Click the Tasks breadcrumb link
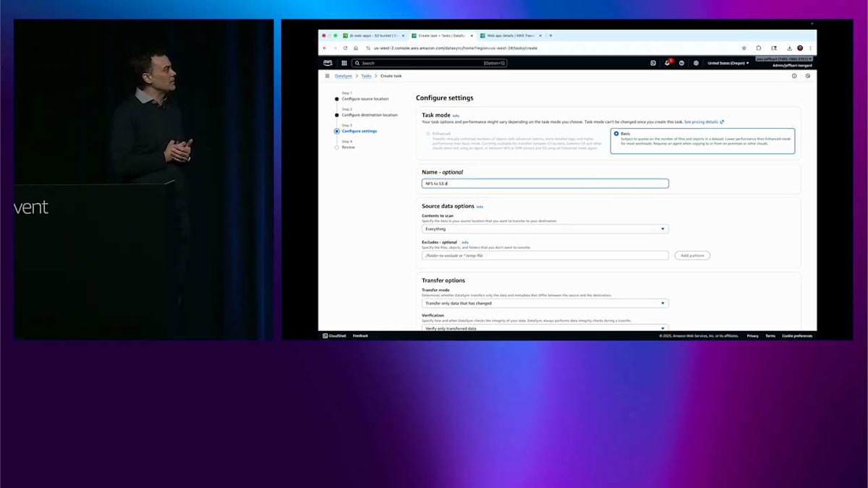 [367, 76]
